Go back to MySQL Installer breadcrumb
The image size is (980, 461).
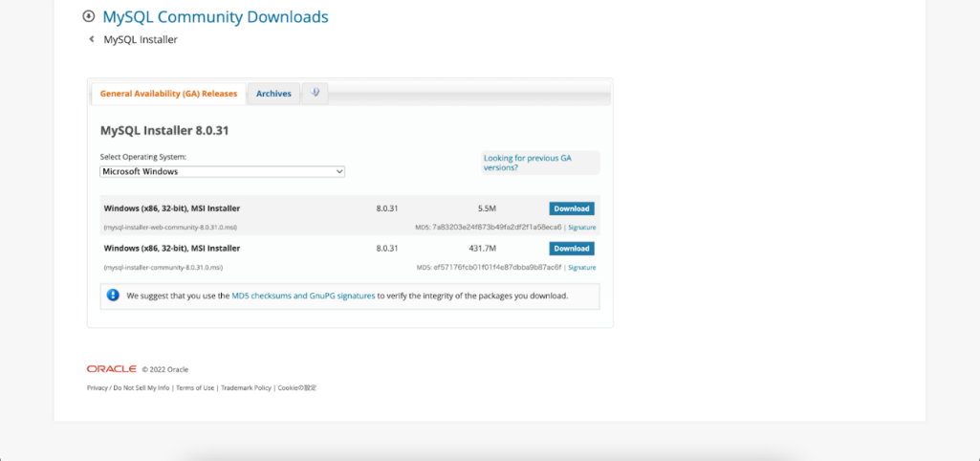click(141, 39)
